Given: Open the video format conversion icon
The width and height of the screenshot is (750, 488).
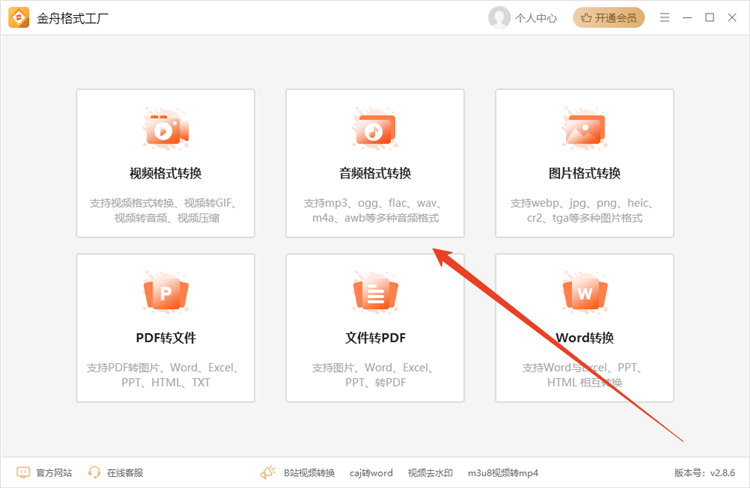Looking at the screenshot, I should coord(165,130).
